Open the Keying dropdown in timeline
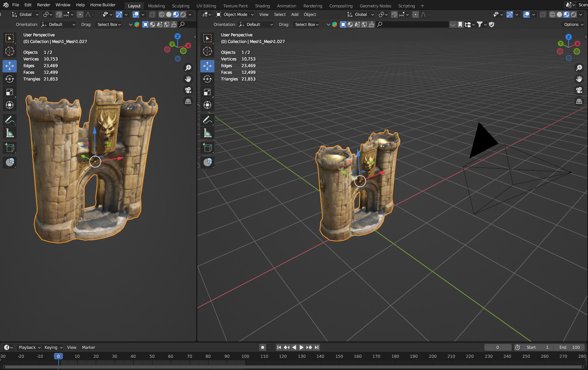The image size is (588, 370). pos(53,347)
